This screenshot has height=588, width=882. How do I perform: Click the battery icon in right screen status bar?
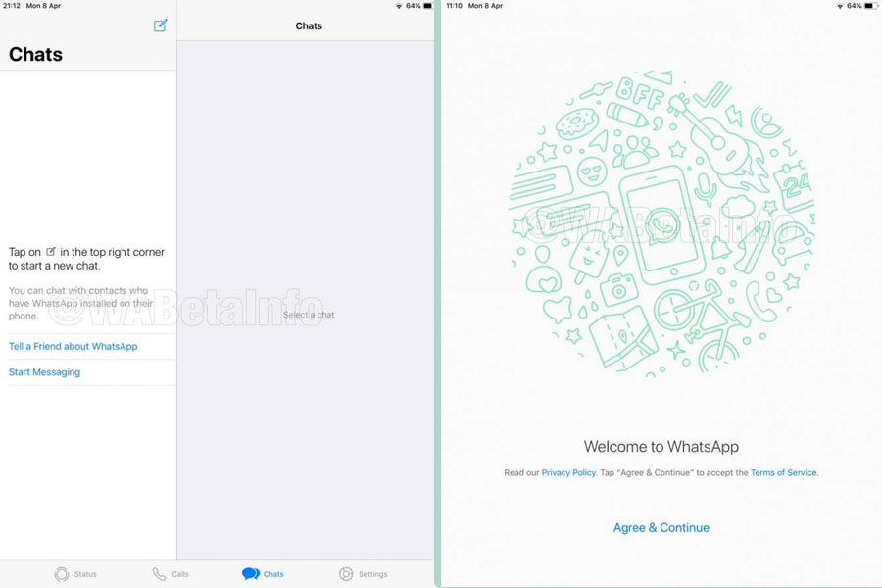(x=869, y=6)
